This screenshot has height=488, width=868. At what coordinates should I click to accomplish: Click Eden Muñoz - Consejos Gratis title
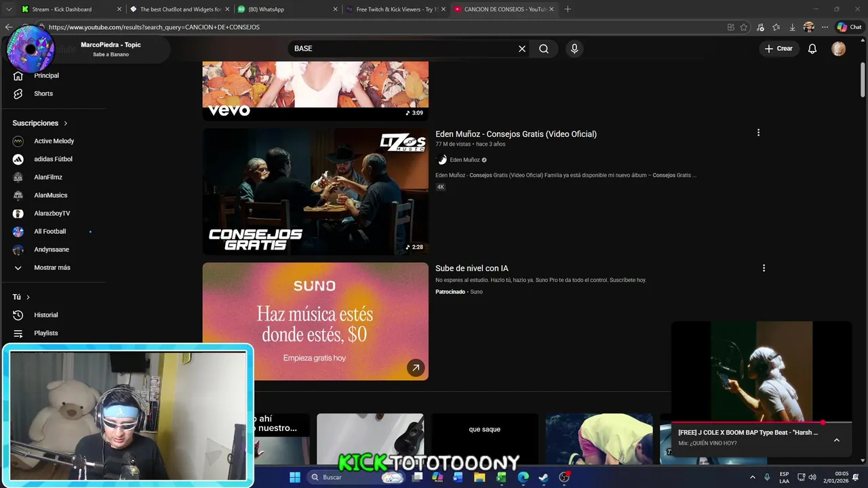coord(516,134)
